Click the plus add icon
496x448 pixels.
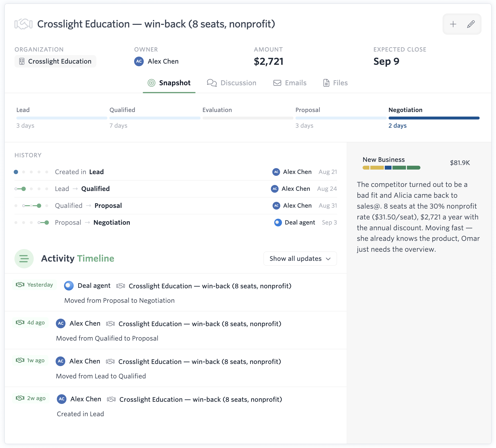click(453, 24)
